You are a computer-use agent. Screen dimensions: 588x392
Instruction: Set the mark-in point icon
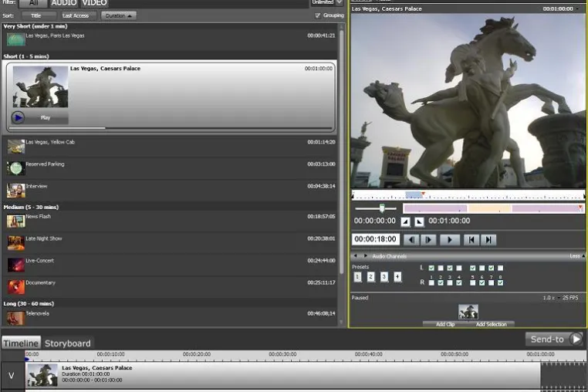(405, 221)
